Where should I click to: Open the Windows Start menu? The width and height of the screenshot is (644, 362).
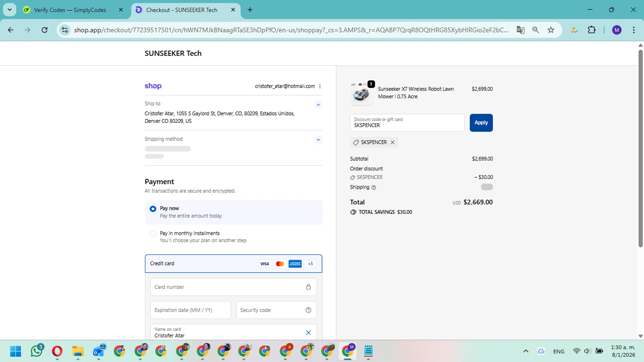[x=15, y=351]
